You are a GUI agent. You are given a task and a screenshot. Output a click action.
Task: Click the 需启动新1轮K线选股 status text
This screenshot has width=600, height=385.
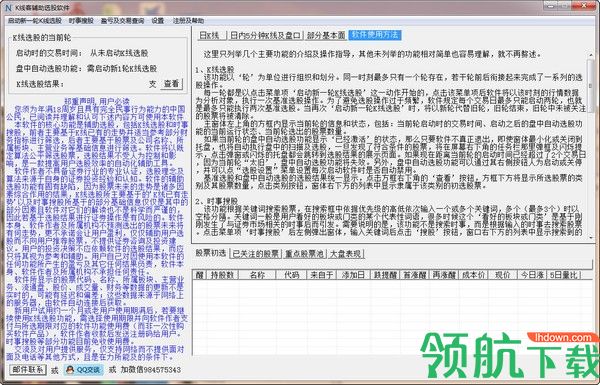pos(122,69)
